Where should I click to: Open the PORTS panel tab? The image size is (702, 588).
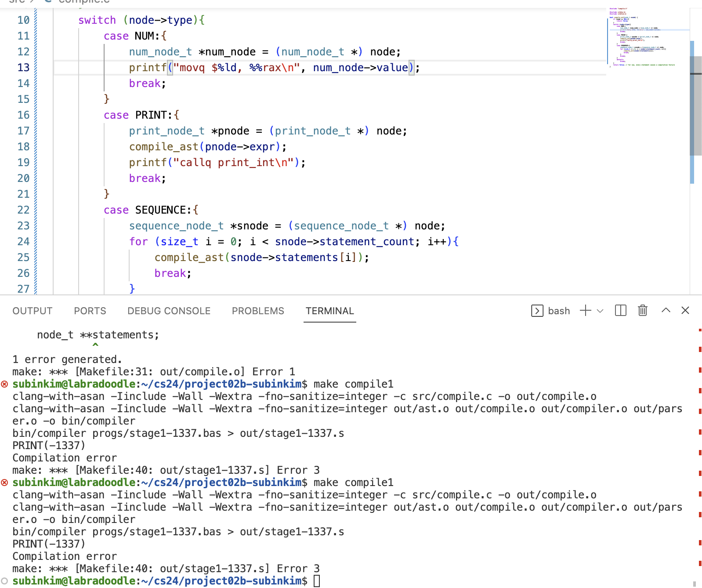[90, 311]
